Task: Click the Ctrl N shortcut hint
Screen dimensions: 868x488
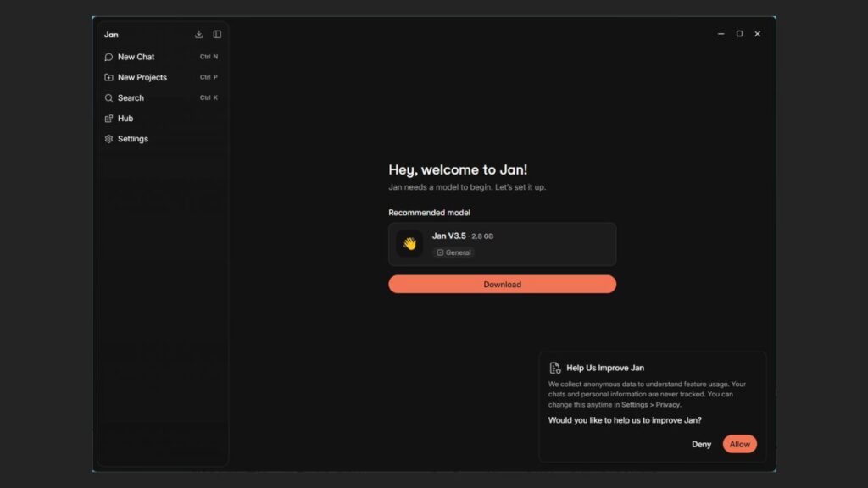Action: [209, 57]
